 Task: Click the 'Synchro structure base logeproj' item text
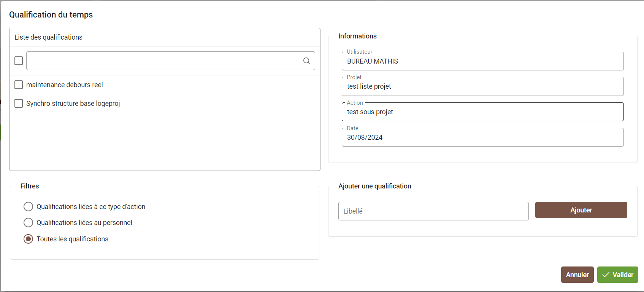[x=73, y=104]
